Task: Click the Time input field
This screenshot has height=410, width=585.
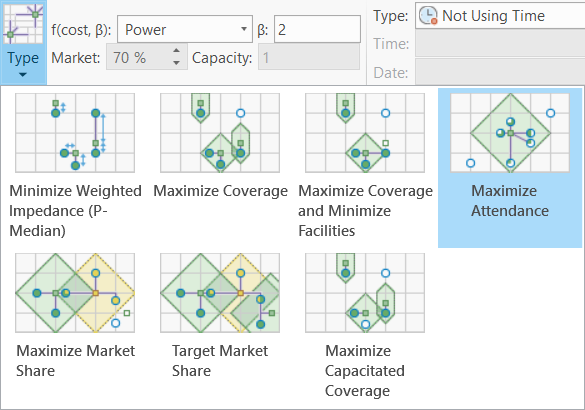Action: click(500, 43)
